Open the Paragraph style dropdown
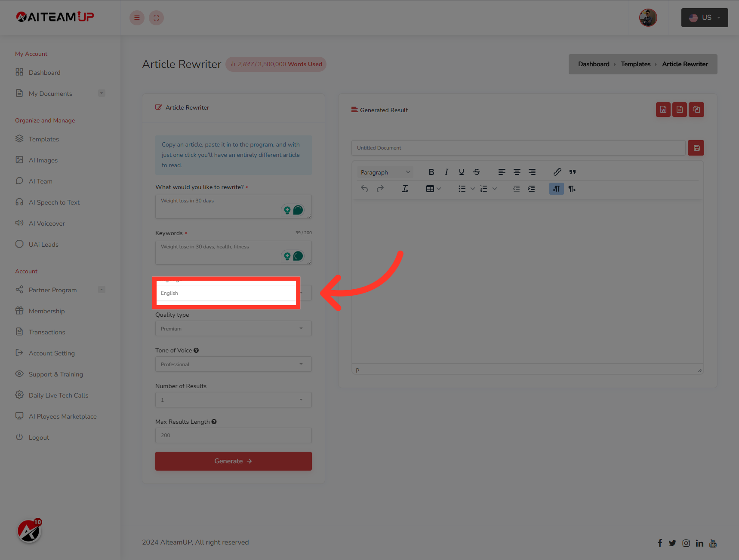The height and width of the screenshot is (560, 739). click(385, 172)
